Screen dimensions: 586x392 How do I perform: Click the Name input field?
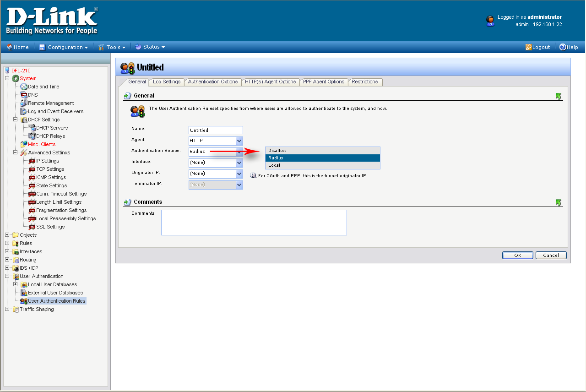[x=216, y=131]
